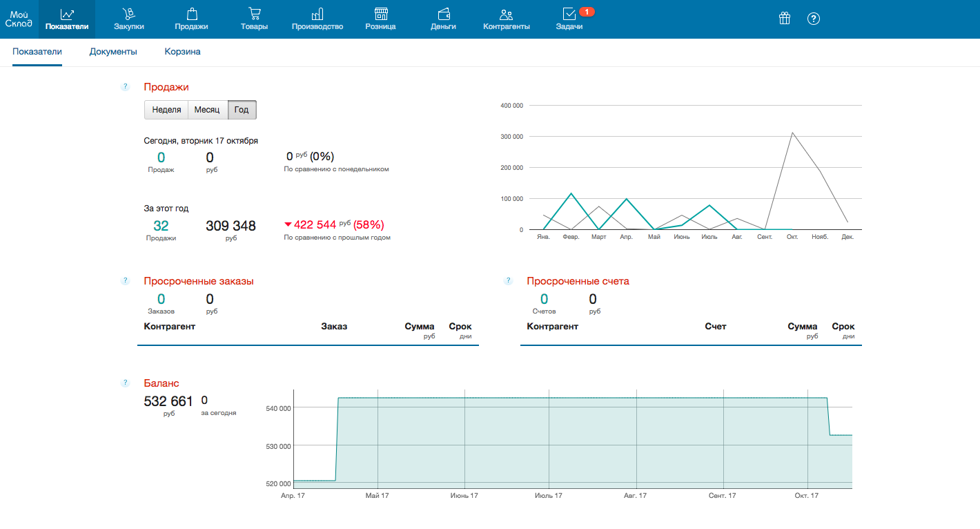Switch to the Корзина tab
980x529 pixels.
tap(182, 52)
